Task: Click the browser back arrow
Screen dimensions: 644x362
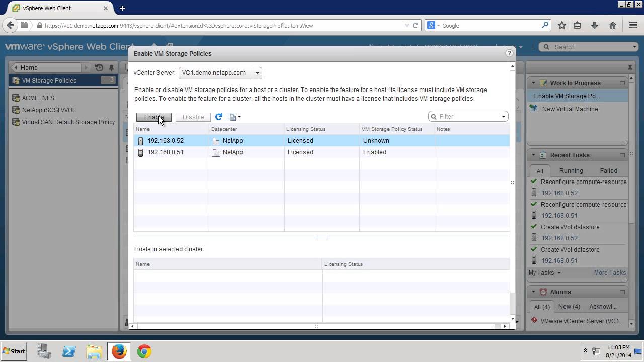Action: (x=10, y=25)
